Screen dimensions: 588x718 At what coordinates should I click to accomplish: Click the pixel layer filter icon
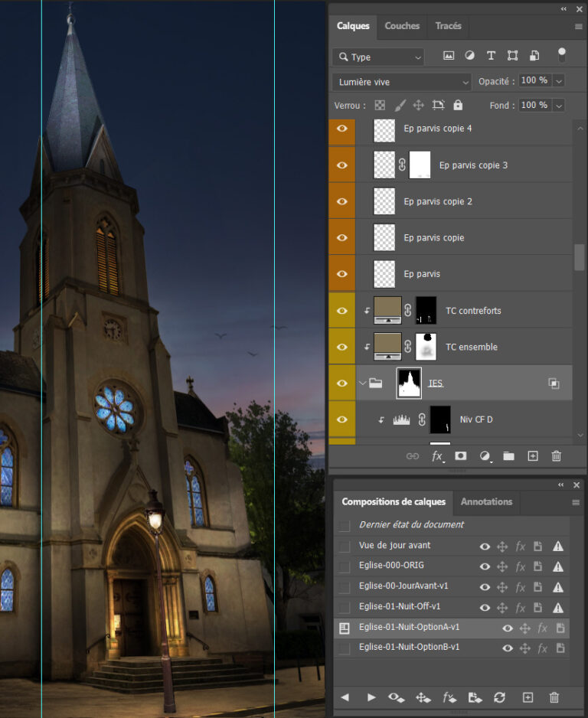[449, 56]
